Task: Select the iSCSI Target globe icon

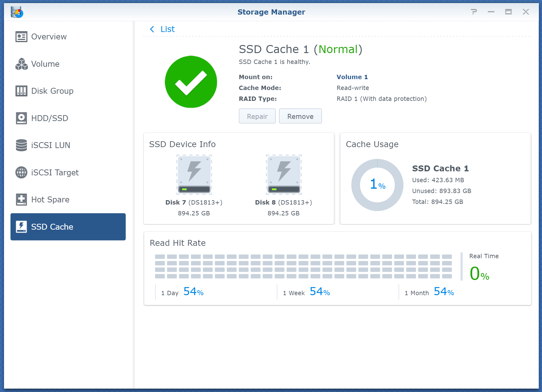Action: pos(21,172)
